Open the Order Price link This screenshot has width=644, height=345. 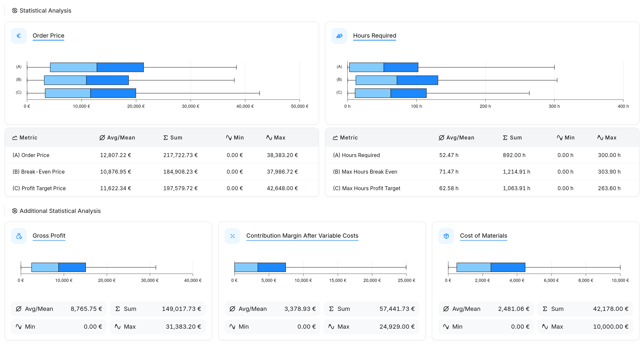point(48,36)
